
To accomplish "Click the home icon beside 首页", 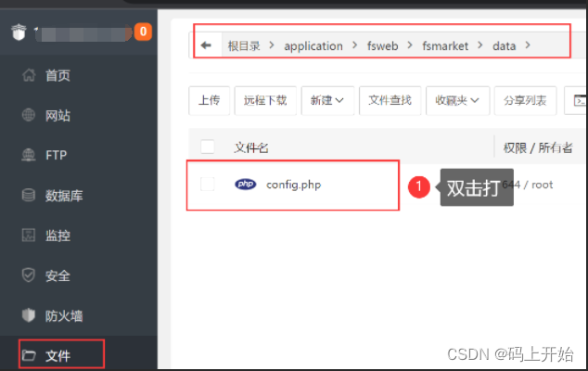I will [x=29, y=75].
